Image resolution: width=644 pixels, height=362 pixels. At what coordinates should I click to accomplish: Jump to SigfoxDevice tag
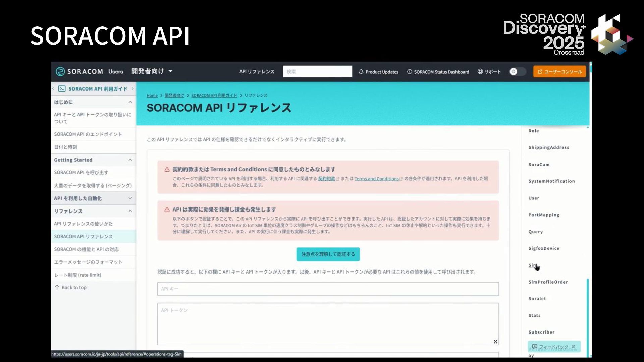[544, 248]
